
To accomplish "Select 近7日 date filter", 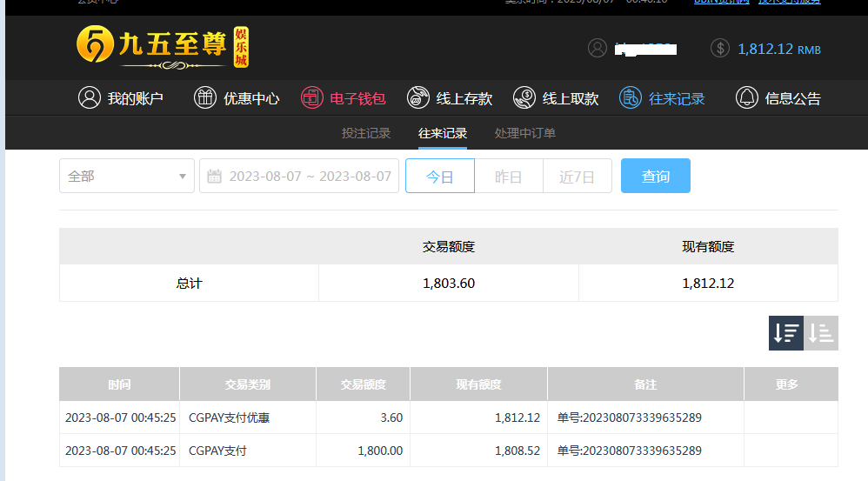I will tap(578, 176).
